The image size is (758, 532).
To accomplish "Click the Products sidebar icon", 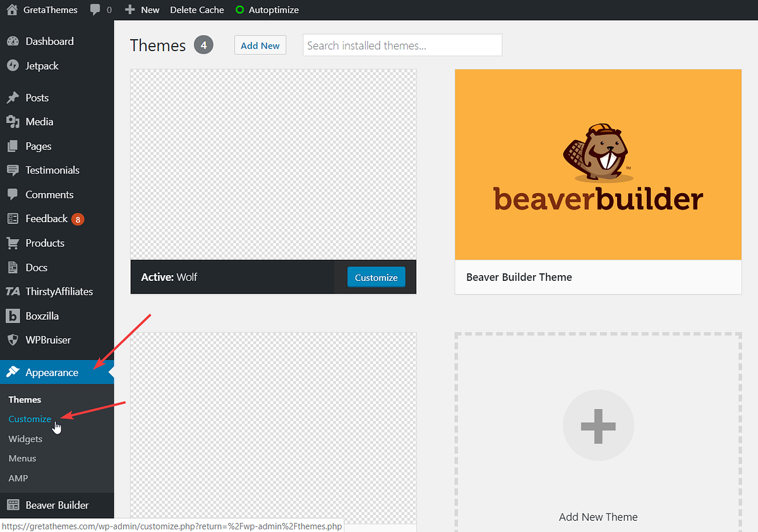I will pos(13,243).
